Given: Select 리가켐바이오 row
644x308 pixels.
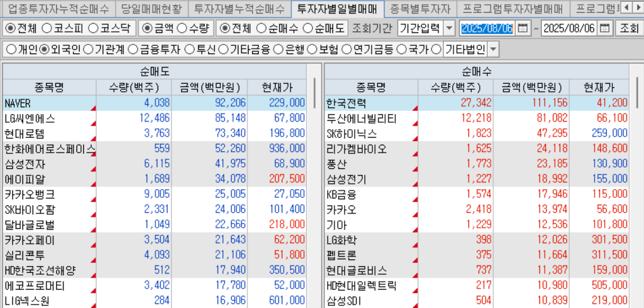Looking at the screenshot, I should pos(477,149).
